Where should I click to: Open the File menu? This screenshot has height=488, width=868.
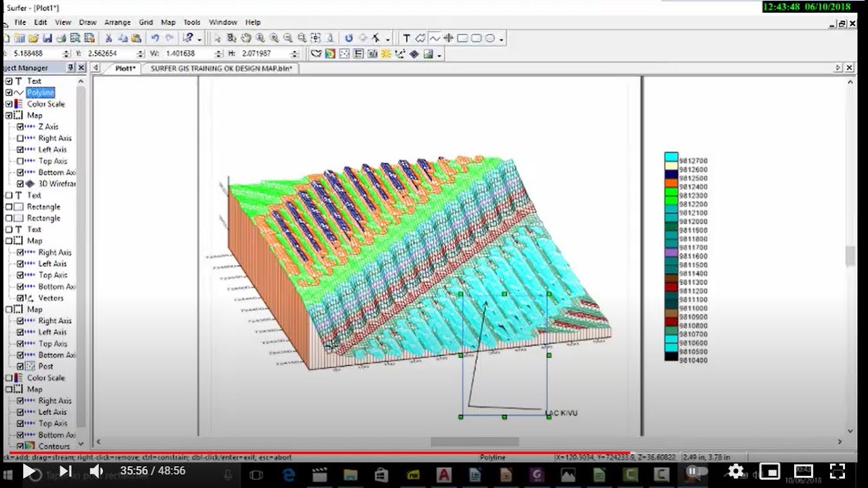[20, 22]
